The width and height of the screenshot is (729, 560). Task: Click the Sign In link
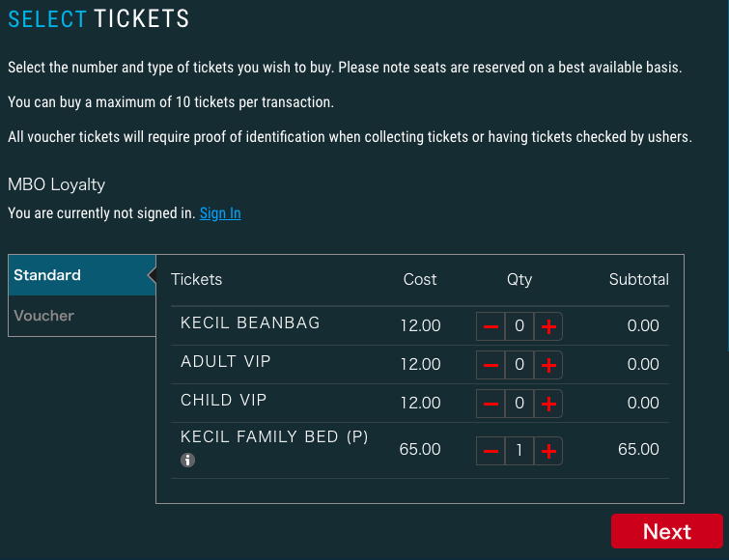(x=220, y=213)
